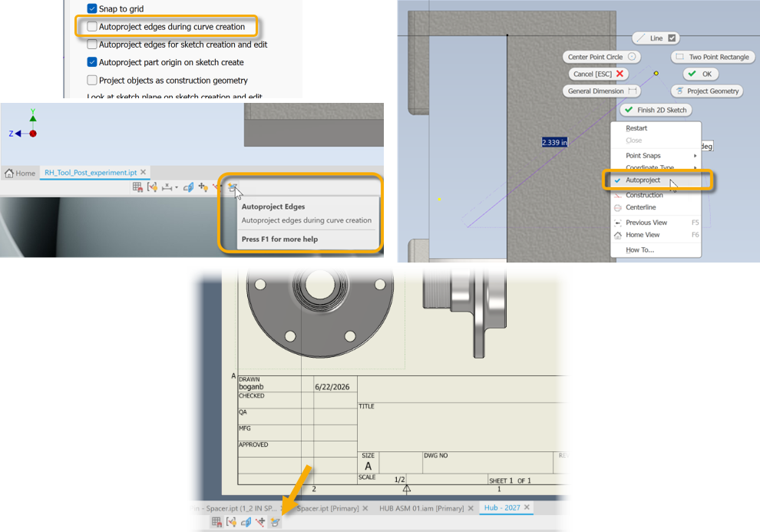The height and width of the screenshot is (532, 760).
Task: Choose Project Geometry in marking menu
Action: tap(707, 91)
